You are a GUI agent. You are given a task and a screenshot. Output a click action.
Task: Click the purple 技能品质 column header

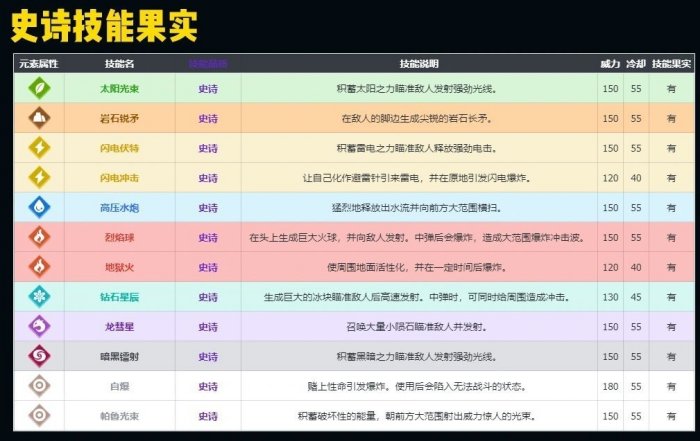click(x=208, y=63)
